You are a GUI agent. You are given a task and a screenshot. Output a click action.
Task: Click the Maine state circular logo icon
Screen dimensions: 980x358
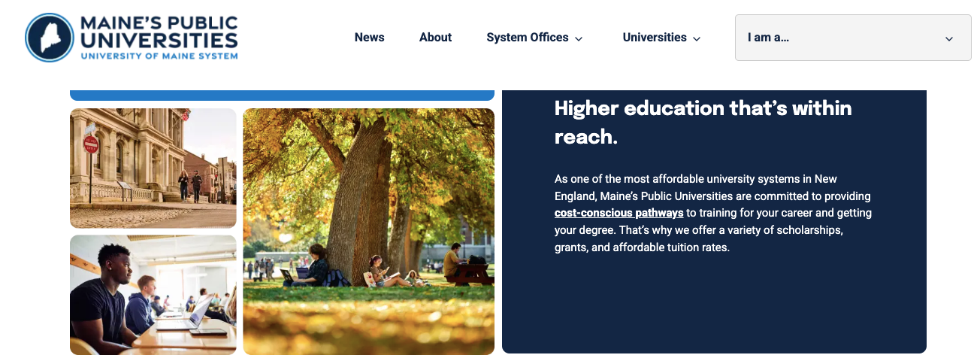click(x=50, y=38)
